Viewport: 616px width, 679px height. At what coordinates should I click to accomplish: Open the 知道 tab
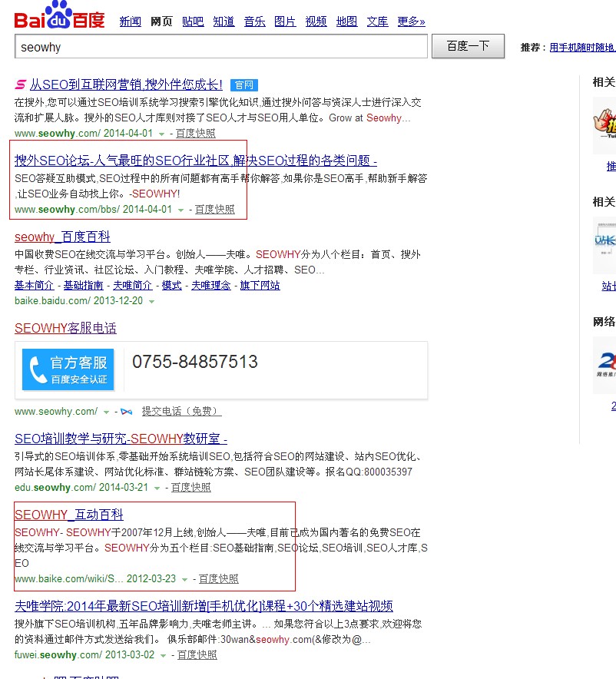coord(224,22)
